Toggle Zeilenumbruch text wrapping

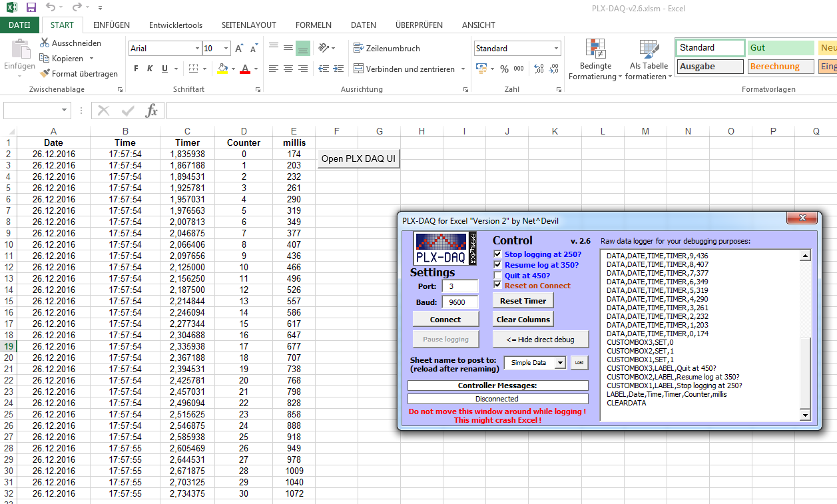[387, 49]
